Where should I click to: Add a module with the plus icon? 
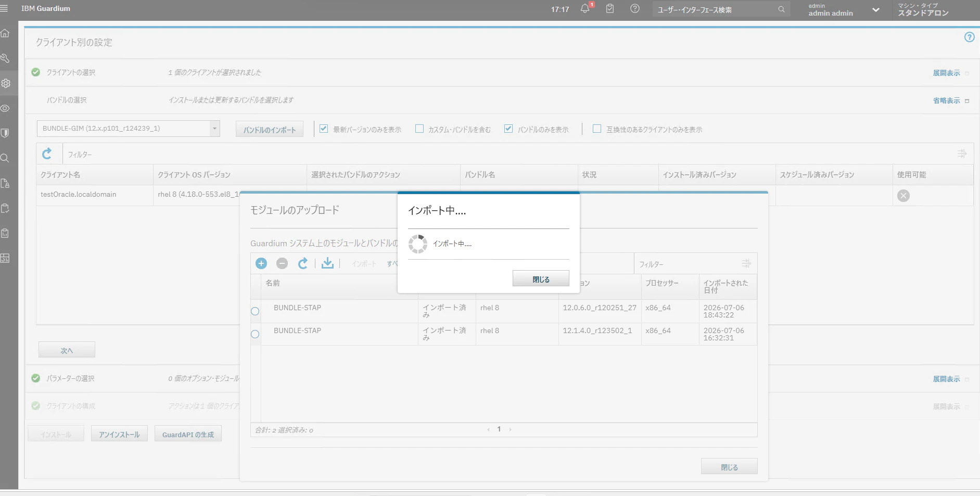point(261,263)
